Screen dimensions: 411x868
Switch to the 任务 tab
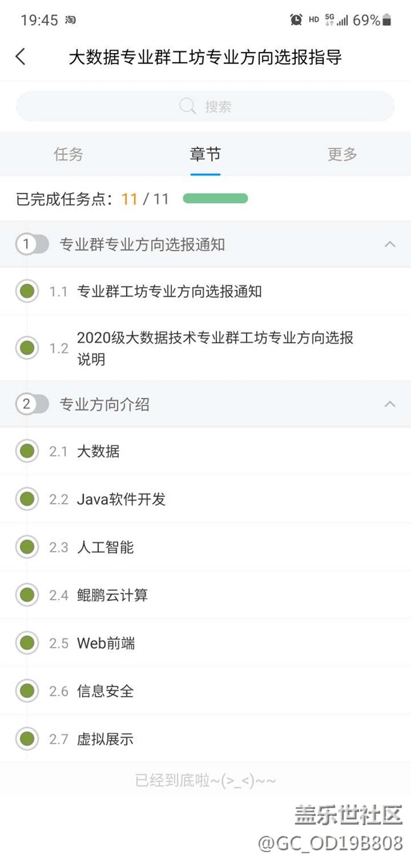[x=68, y=154]
